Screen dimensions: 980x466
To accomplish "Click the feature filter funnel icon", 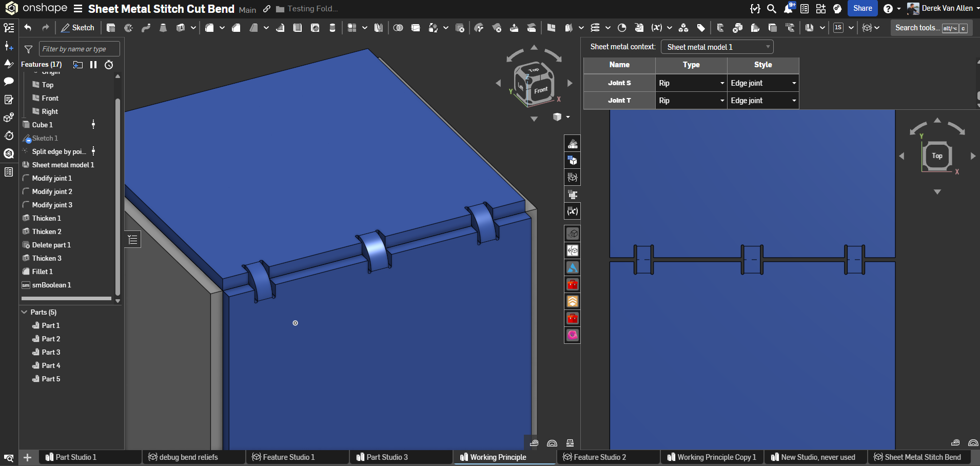I will click(x=29, y=49).
